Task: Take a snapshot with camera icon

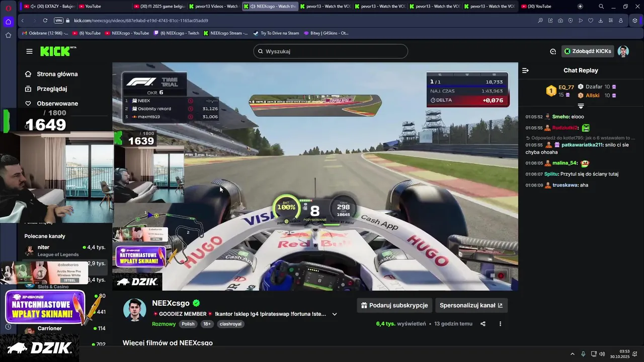Action: coord(560,21)
